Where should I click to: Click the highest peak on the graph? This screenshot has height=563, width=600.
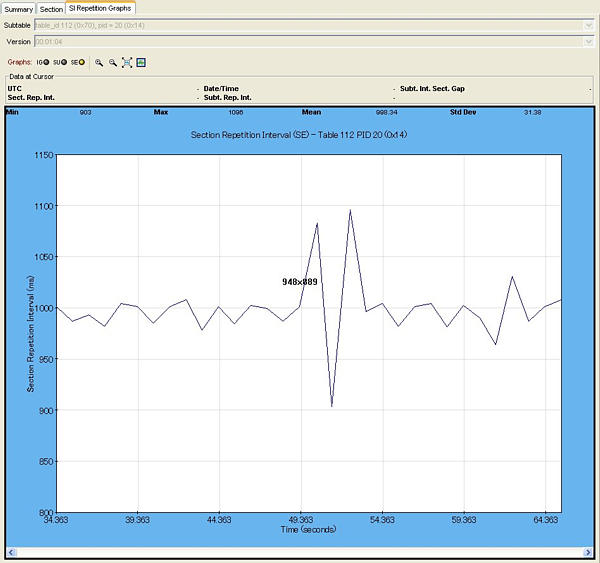click(350, 210)
